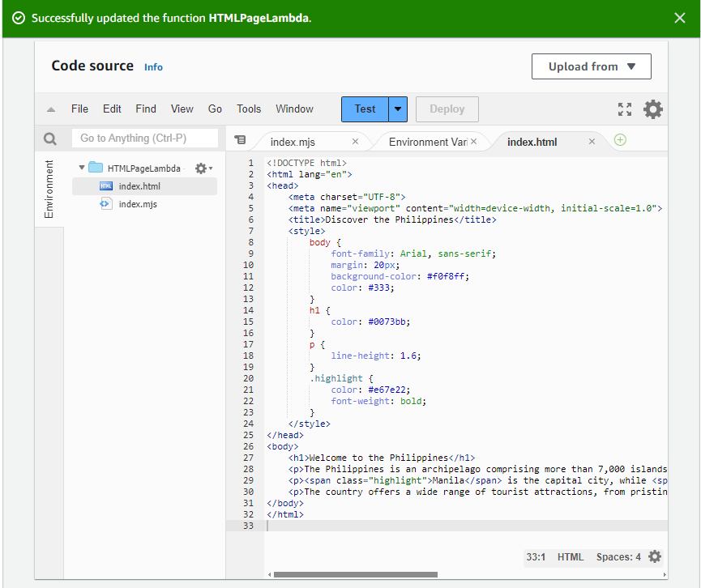
Task: Collapse the menu bar arrow icon
Action: pyautogui.click(x=51, y=109)
